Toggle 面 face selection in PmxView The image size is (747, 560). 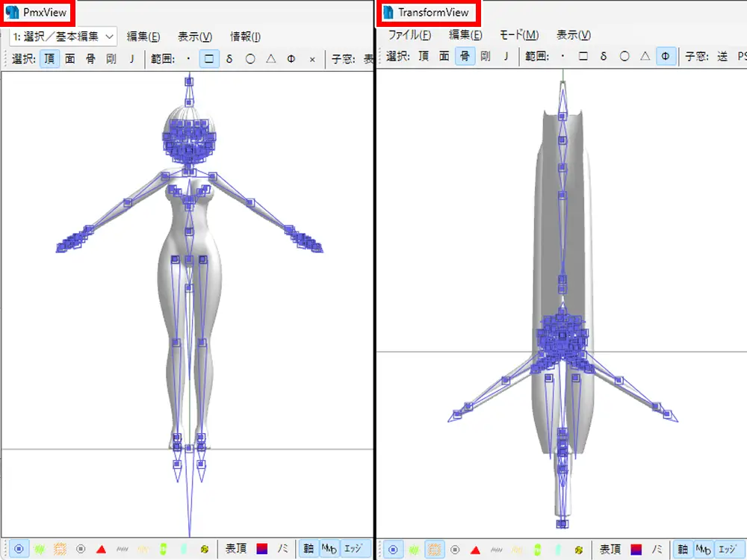tap(70, 58)
